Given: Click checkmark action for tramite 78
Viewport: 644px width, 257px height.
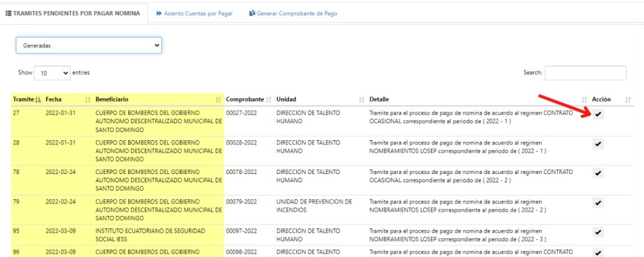Looking at the screenshot, I should 598,173.
